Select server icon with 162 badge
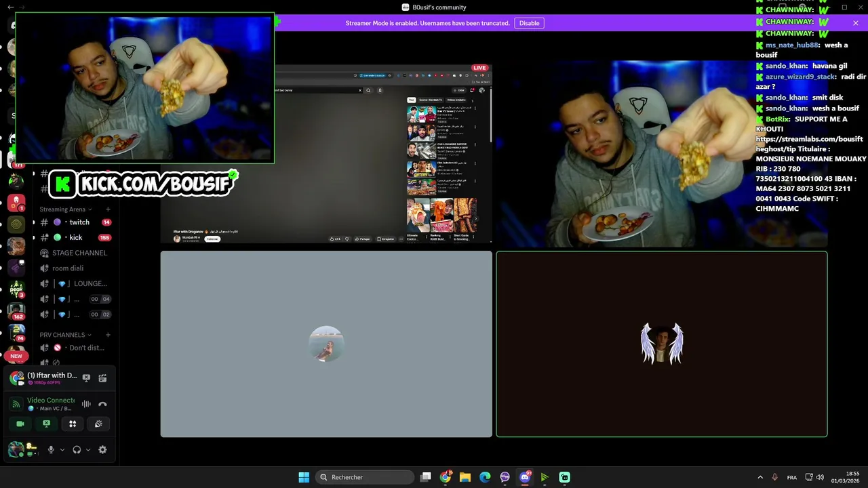Screen dimensions: 868x488 point(16,312)
